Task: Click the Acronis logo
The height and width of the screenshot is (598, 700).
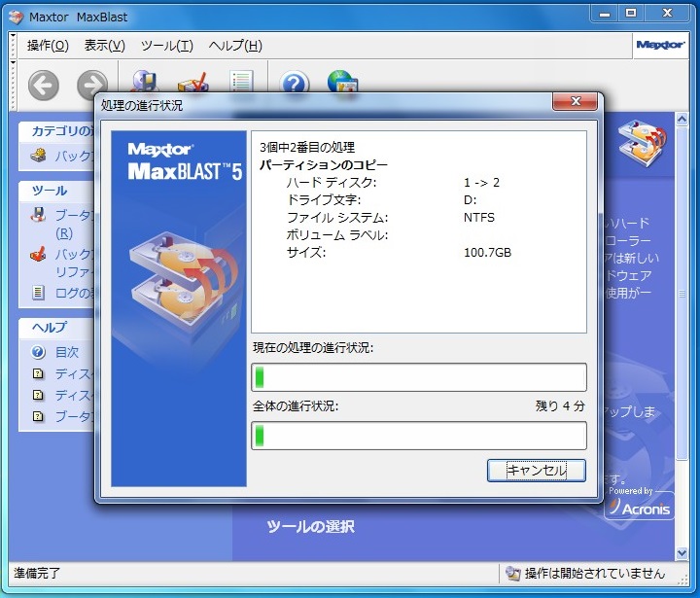Action: click(x=640, y=508)
